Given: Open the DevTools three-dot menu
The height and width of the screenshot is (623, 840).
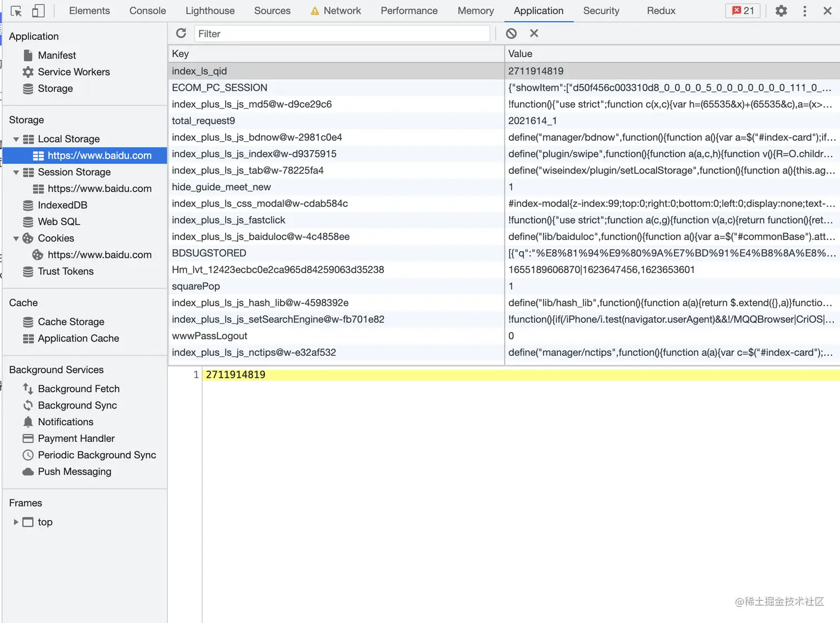Looking at the screenshot, I should pyautogui.click(x=804, y=11).
